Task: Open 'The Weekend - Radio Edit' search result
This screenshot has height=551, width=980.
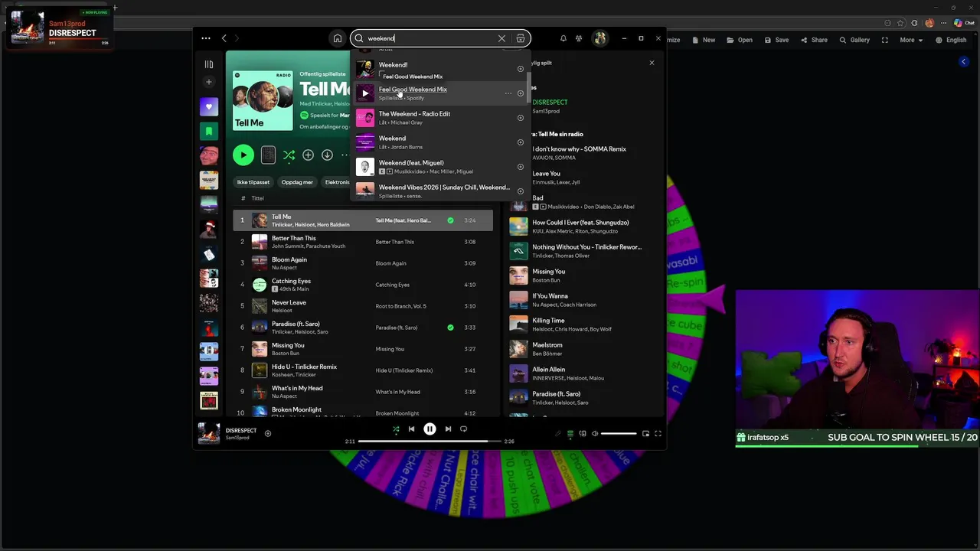Action: coord(440,118)
